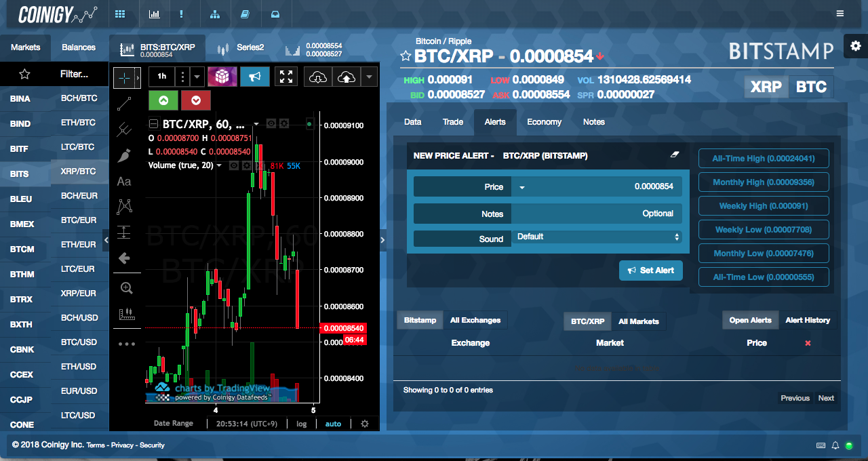This screenshot has height=461, width=868.
Task: Switch to the Notes tab
Action: (594, 122)
